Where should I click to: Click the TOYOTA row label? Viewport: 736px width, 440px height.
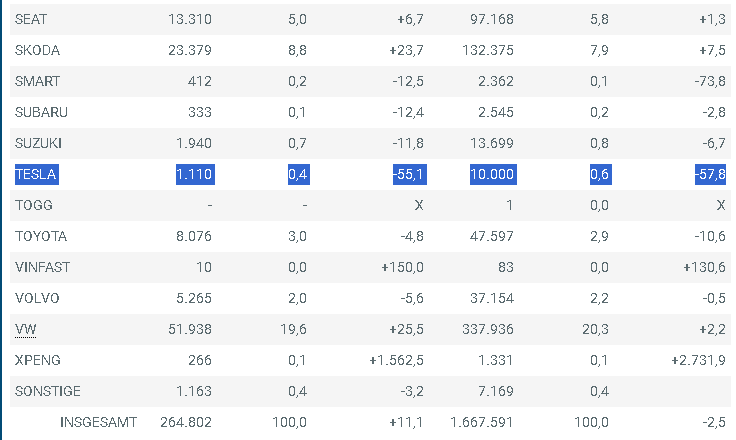pyautogui.click(x=41, y=236)
